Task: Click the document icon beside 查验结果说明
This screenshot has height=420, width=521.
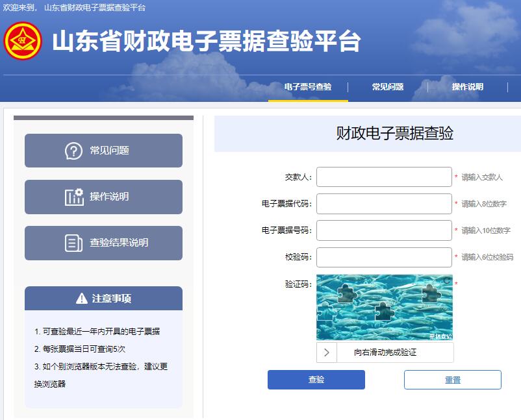Action: [x=73, y=243]
